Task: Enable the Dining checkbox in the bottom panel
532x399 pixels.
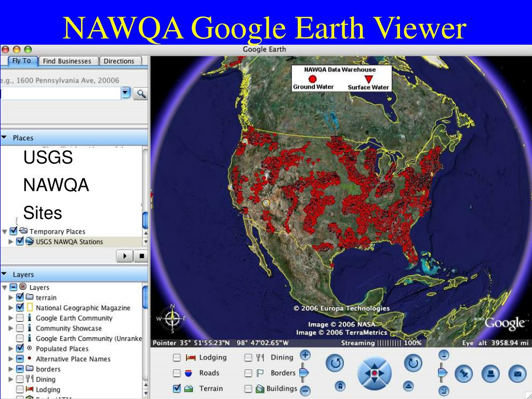Action: click(x=248, y=357)
